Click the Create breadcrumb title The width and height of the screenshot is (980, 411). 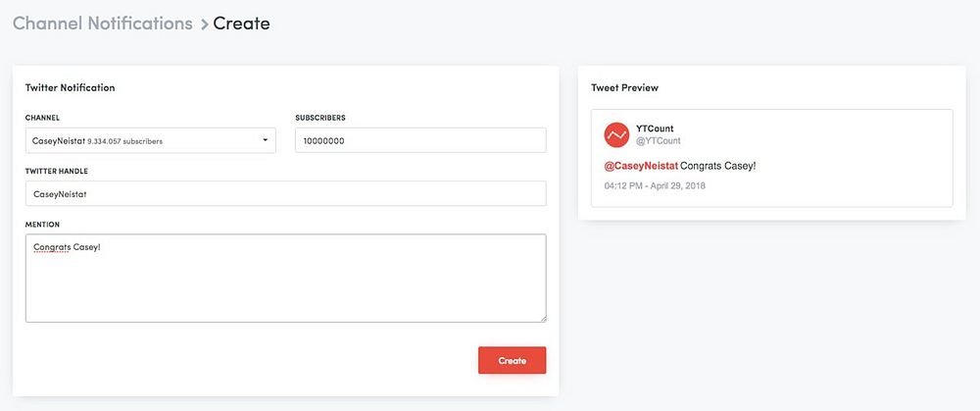click(241, 23)
